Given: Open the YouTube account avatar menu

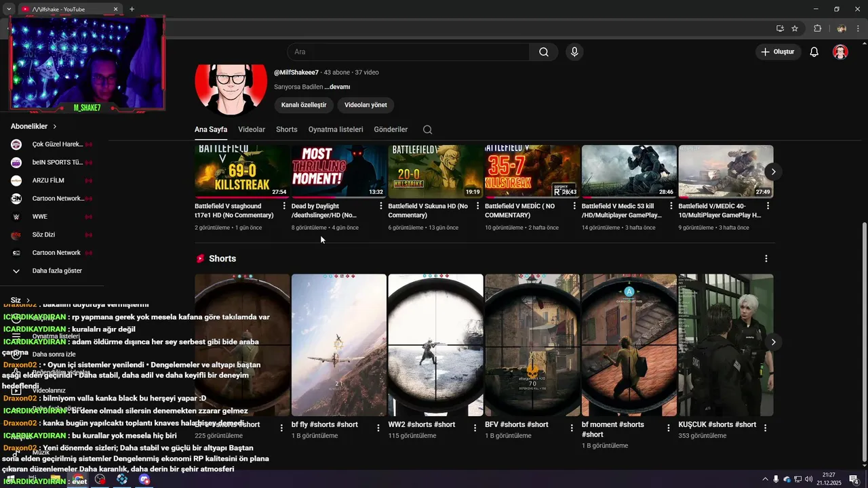Looking at the screenshot, I should click(x=840, y=52).
